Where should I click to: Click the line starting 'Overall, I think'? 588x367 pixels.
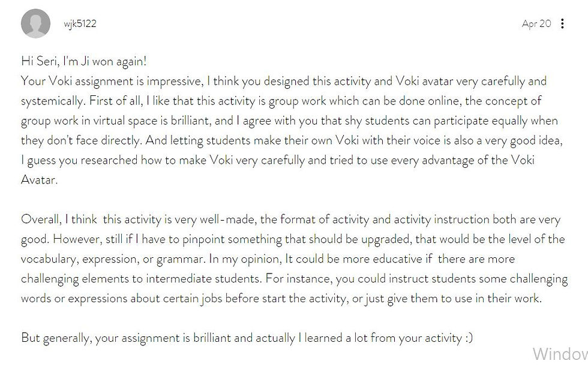[290, 219]
